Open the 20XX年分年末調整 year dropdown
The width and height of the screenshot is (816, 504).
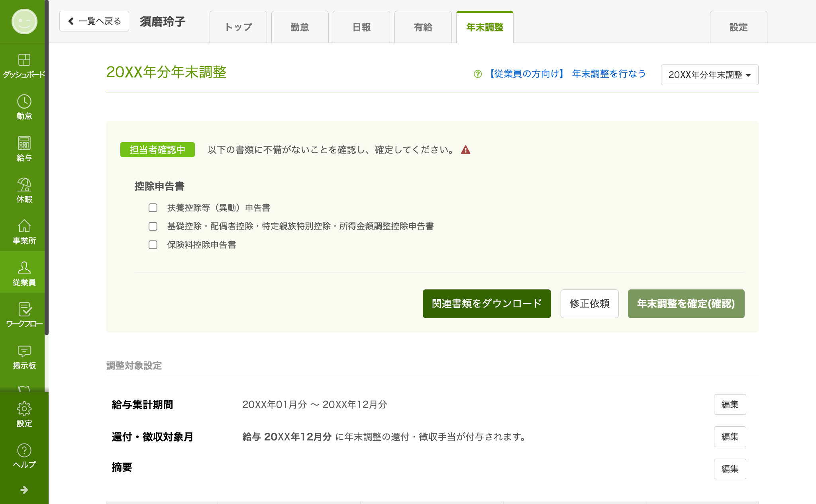tap(709, 75)
